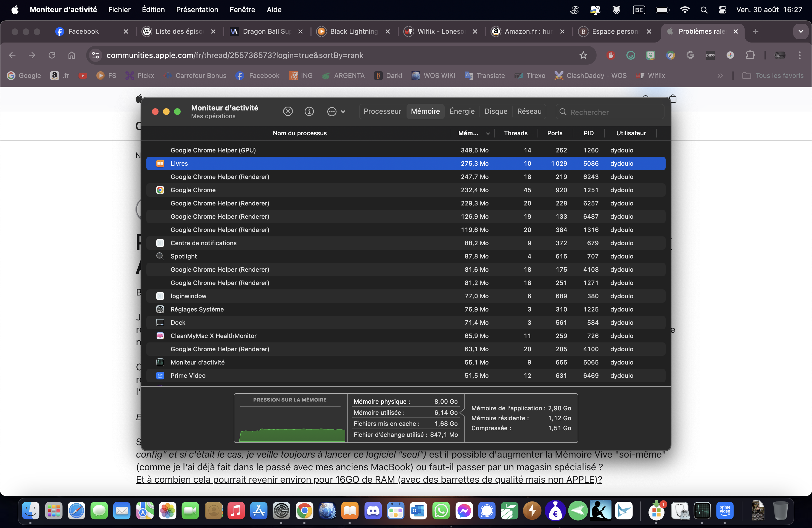Expand the Chrome tab search chevron
This screenshot has width=812, height=528.
[800, 32]
